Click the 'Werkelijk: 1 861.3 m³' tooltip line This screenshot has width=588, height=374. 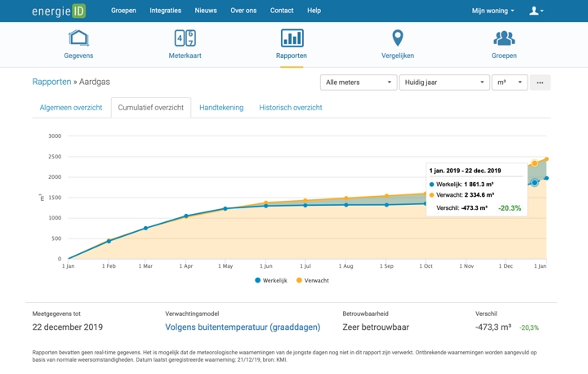[x=461, y=185]
